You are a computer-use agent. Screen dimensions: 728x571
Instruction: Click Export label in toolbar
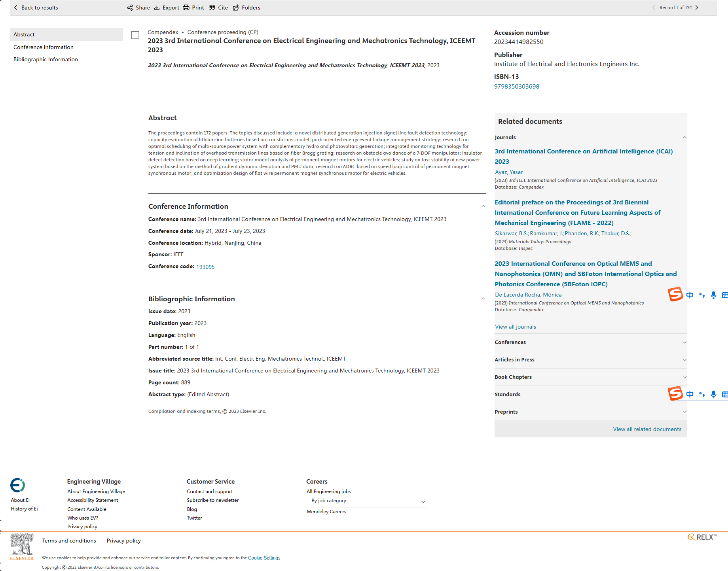[171, 8]
